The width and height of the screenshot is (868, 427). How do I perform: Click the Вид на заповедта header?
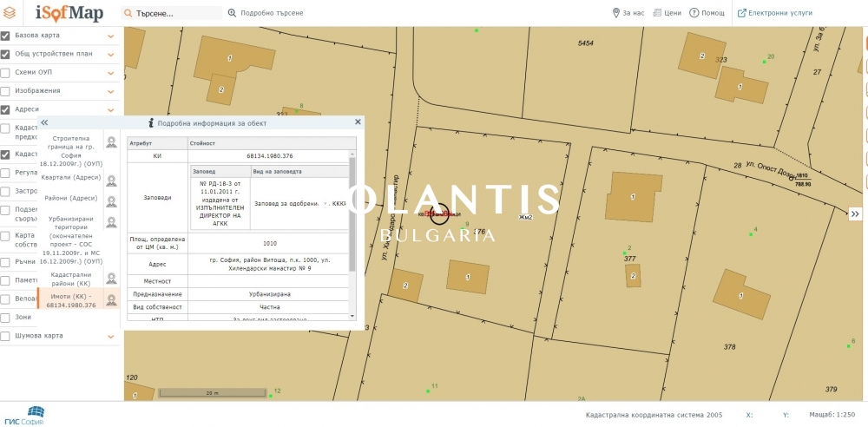click(x=299, y=172)
